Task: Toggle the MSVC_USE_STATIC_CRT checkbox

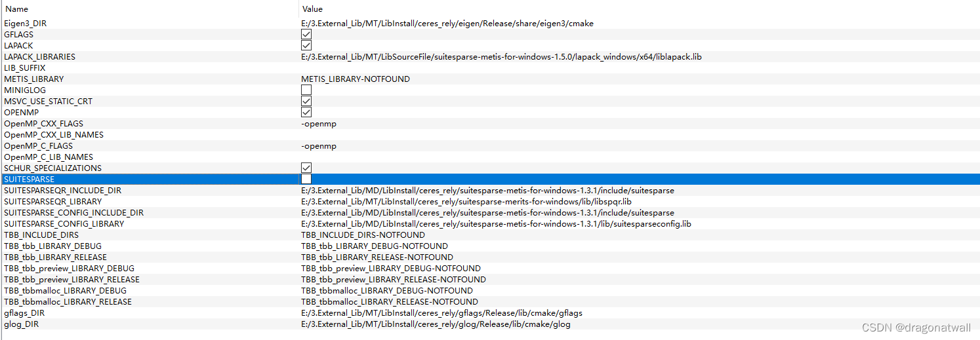Action: tap(306, 101)
